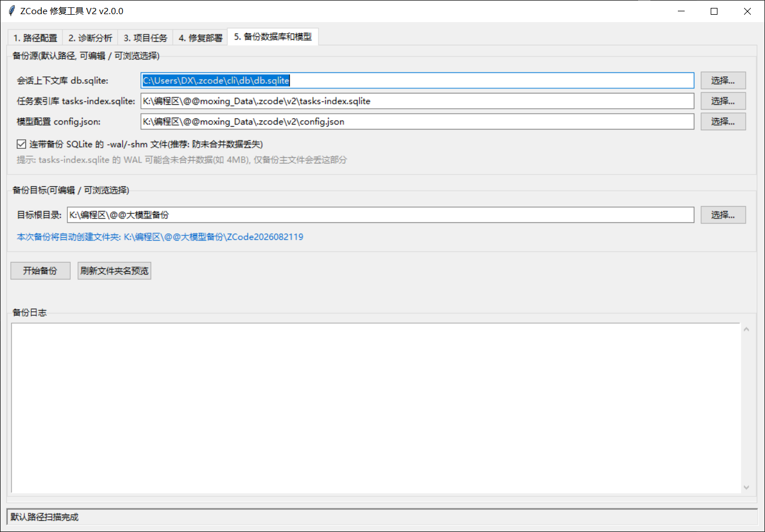Start backup with 开始备份 button
Screen dimensions: 765x532
[40, 271]
